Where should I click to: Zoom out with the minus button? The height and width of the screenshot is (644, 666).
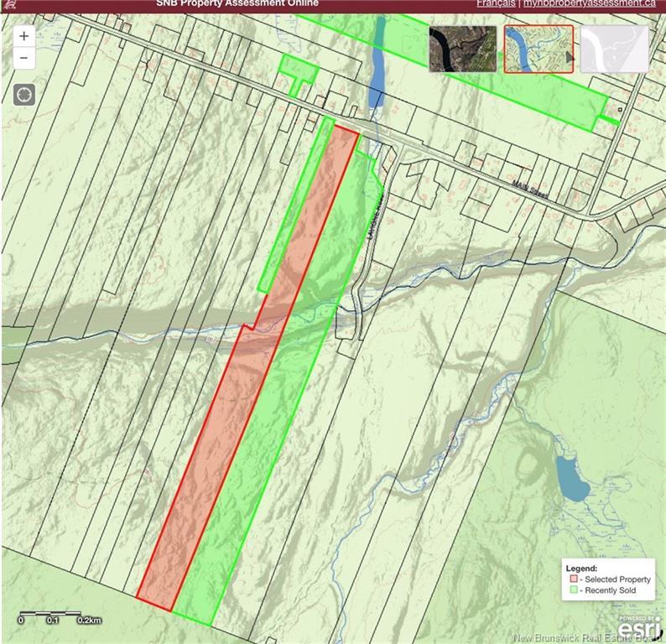(23, 58)
